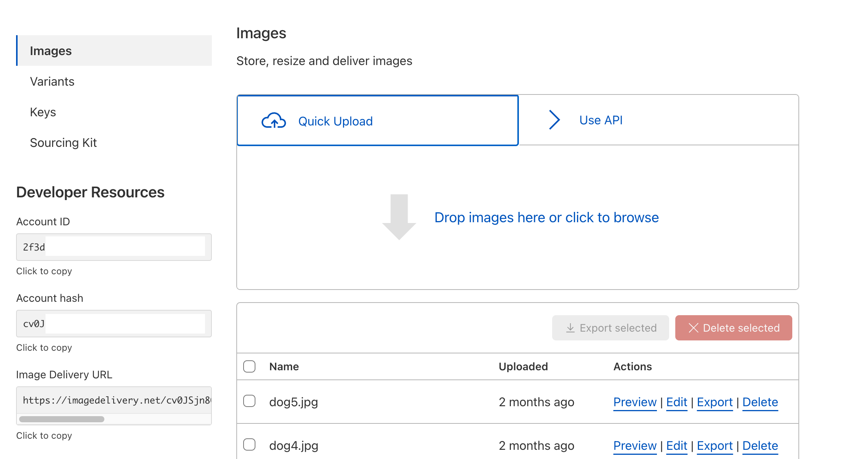Click the scrollbar under Image Delivery URL

(x=62, y=419)
